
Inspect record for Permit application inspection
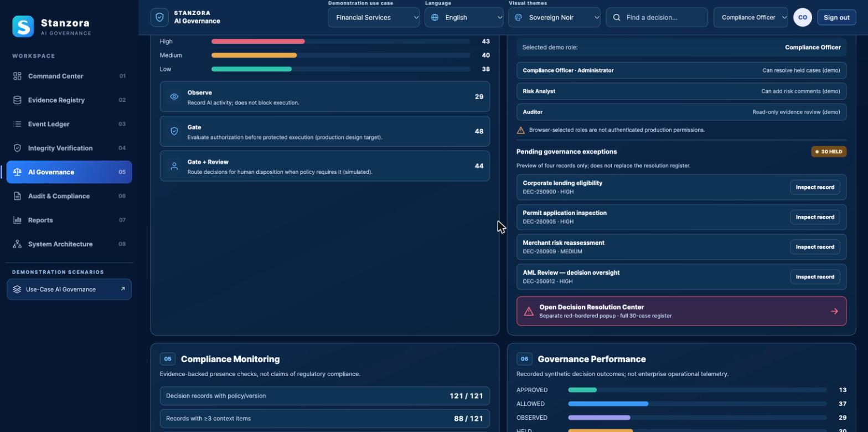tap(815, 217)
